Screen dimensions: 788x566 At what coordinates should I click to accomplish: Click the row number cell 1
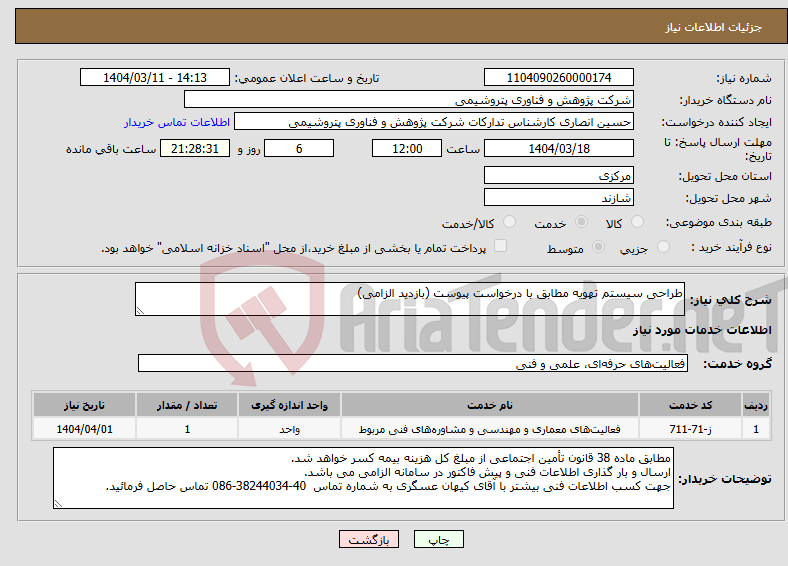click(755, 429)
